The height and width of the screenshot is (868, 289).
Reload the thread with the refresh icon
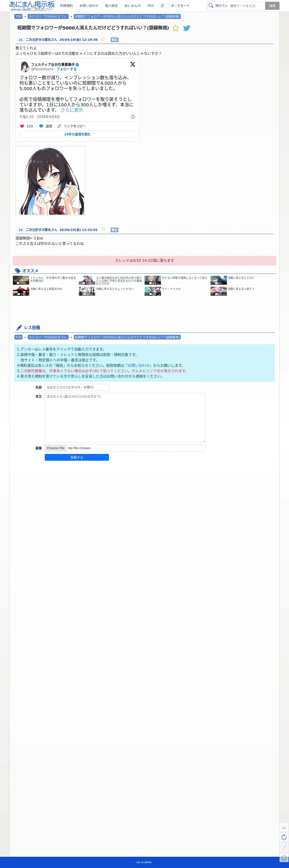[x=284, y=837]
